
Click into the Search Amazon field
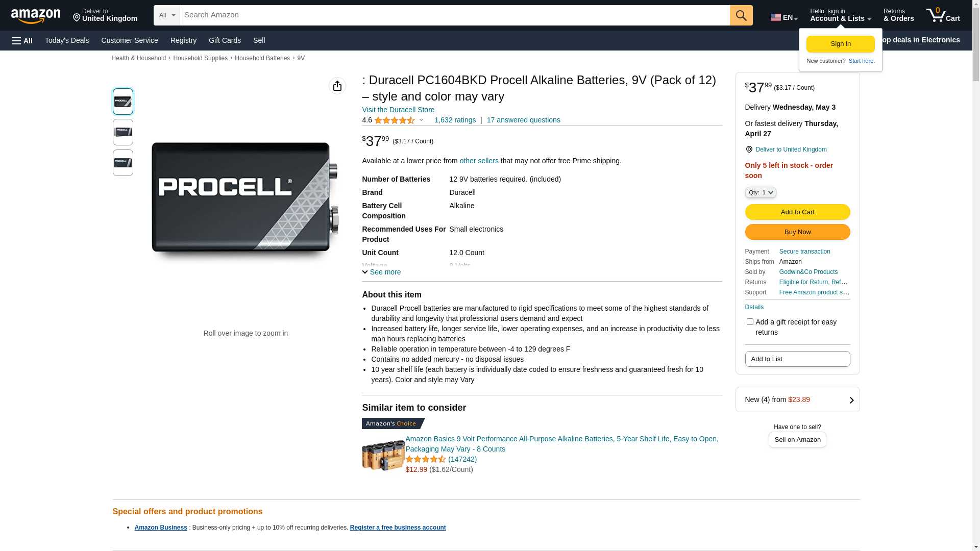(454, 15)
